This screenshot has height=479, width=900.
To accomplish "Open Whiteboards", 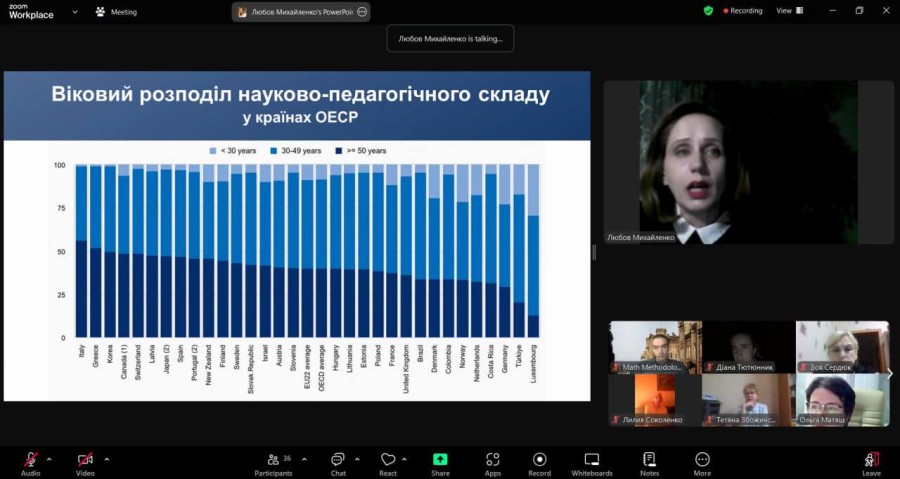I will (592, 464).
